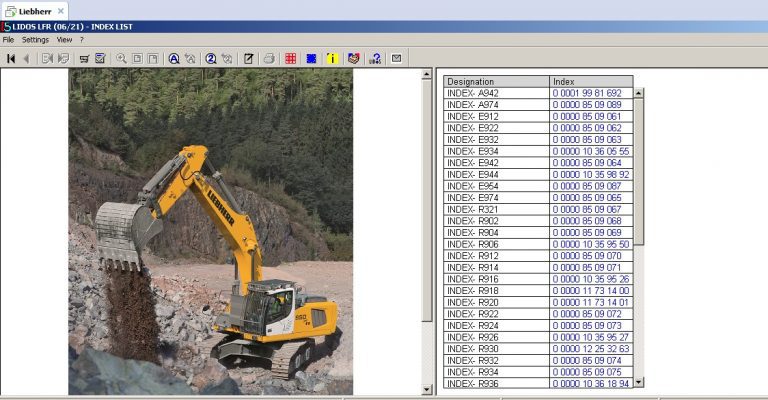Screen dimensions: 768x400
Task: Select row INDEX- E974
Action: pos(538,198)
